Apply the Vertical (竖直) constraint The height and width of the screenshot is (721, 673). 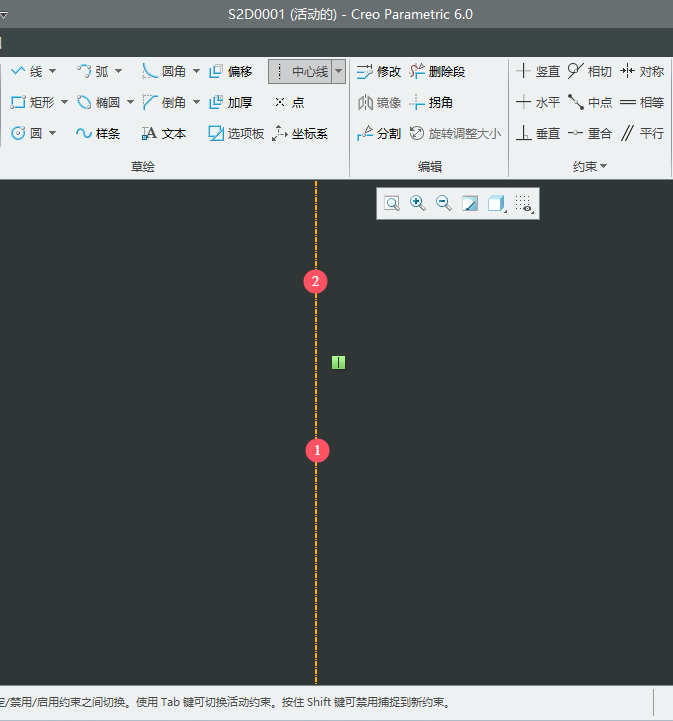tap(538, 72)
